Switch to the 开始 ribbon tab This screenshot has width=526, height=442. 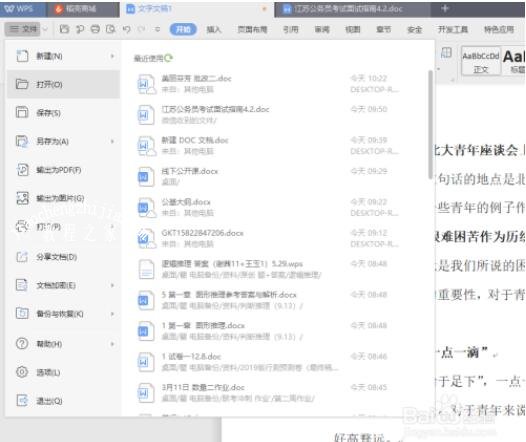coord(183,30)
